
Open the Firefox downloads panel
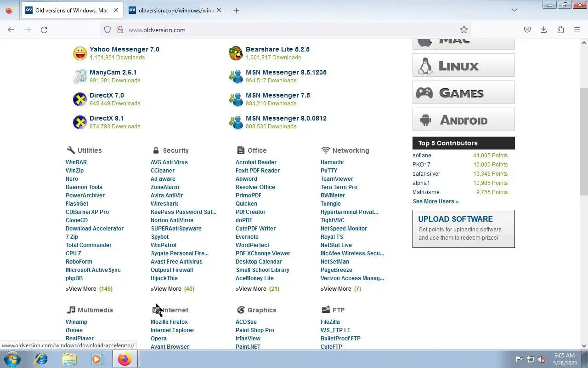pyautogui.click(x=544, y=29)
